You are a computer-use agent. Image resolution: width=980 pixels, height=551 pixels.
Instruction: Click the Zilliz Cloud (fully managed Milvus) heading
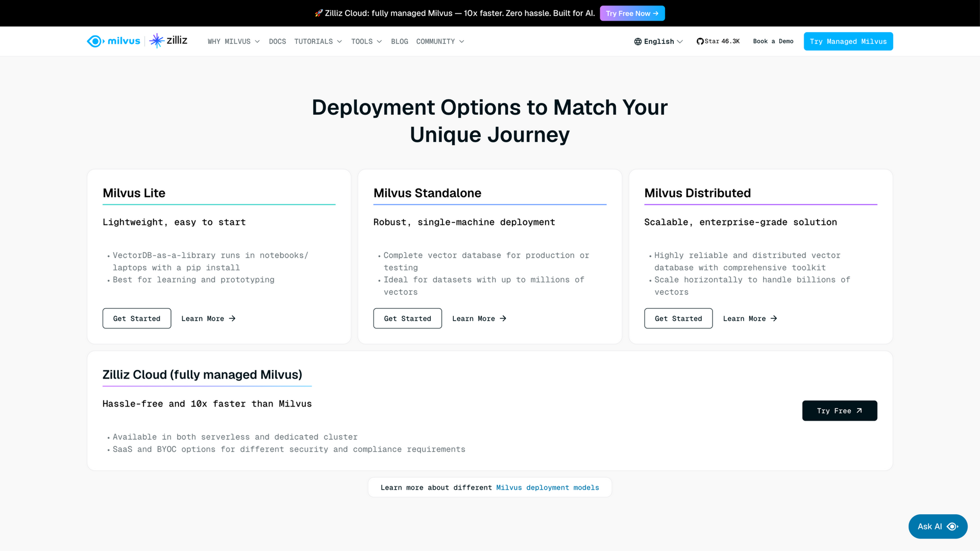coord(202,375)
